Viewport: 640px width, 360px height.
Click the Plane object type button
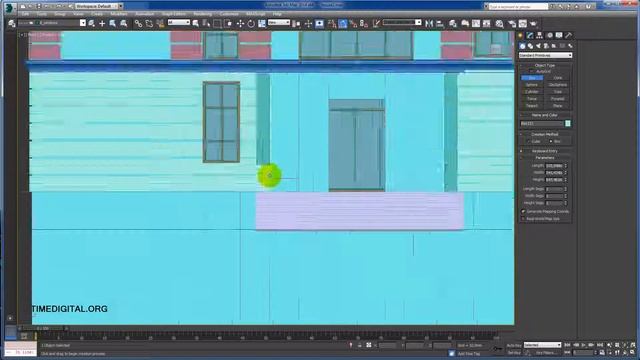point(558,106)
